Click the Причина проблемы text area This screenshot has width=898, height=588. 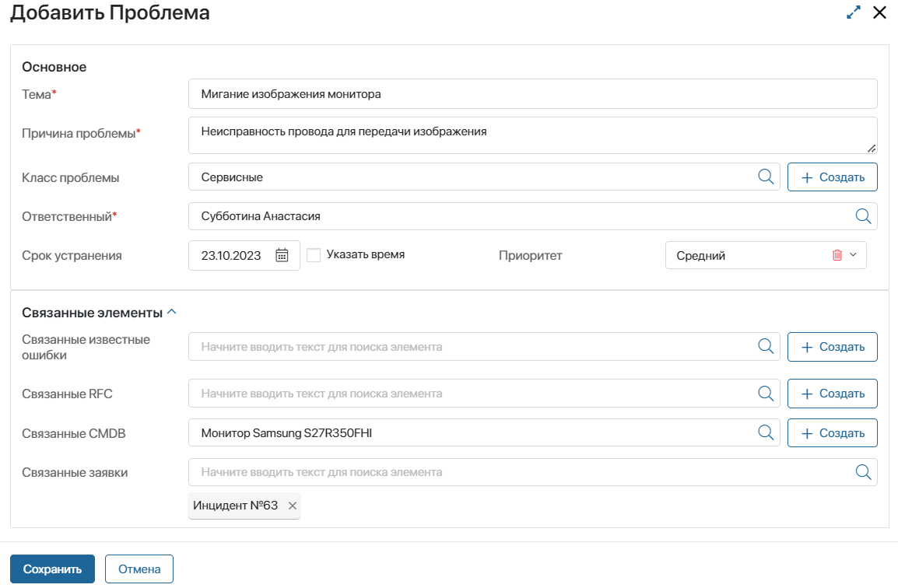(532, 135)
